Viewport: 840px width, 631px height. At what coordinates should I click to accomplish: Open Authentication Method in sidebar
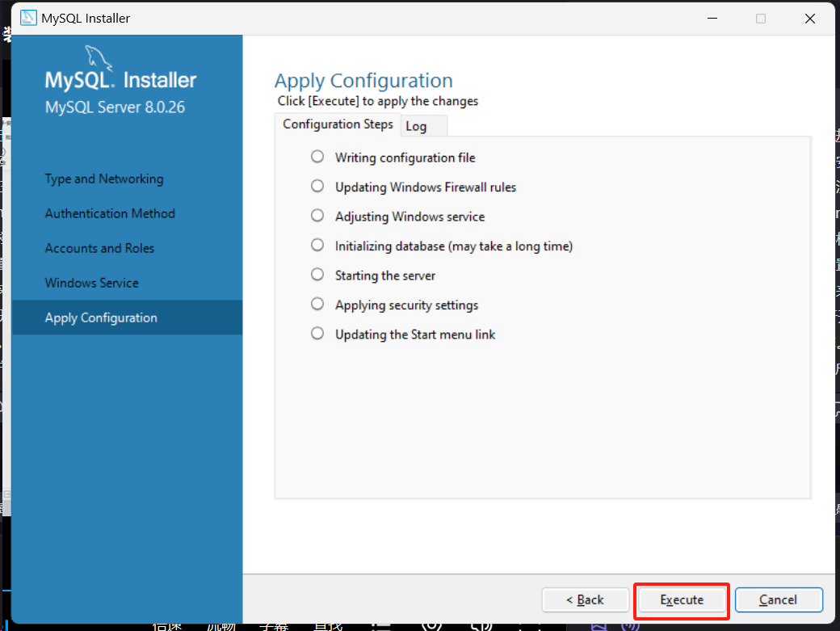coord(110,214)
